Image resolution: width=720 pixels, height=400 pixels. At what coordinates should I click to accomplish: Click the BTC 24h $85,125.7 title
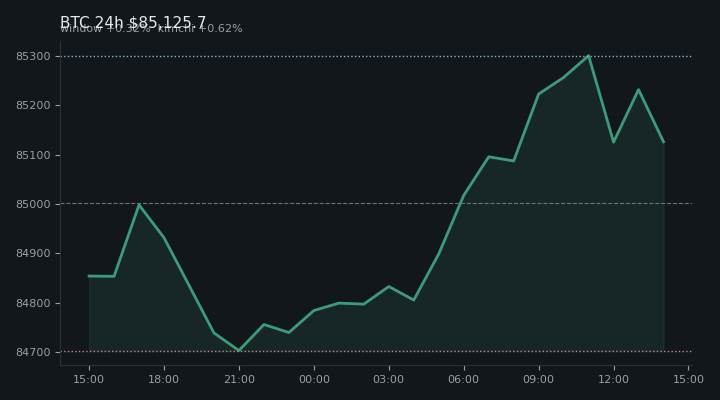(x=133, y=22)
